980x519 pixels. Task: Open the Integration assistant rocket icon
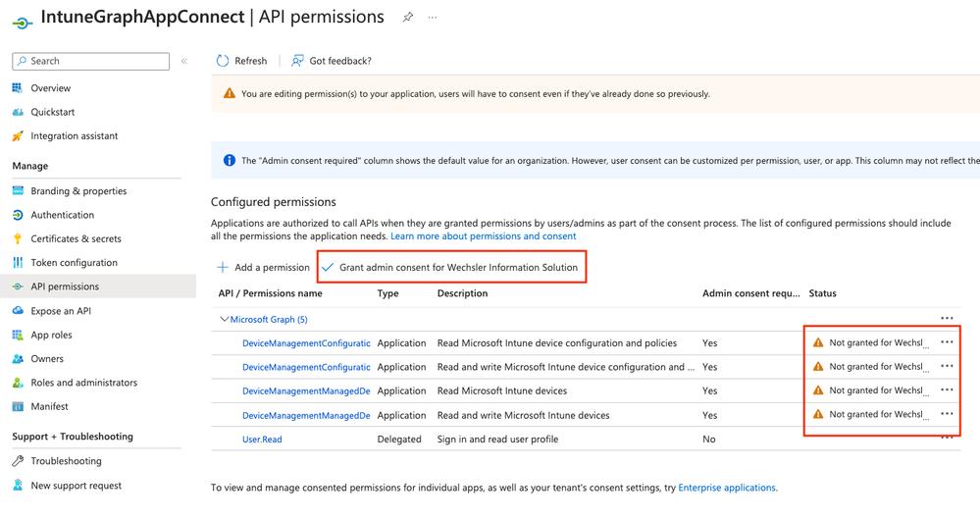(18, 136)
